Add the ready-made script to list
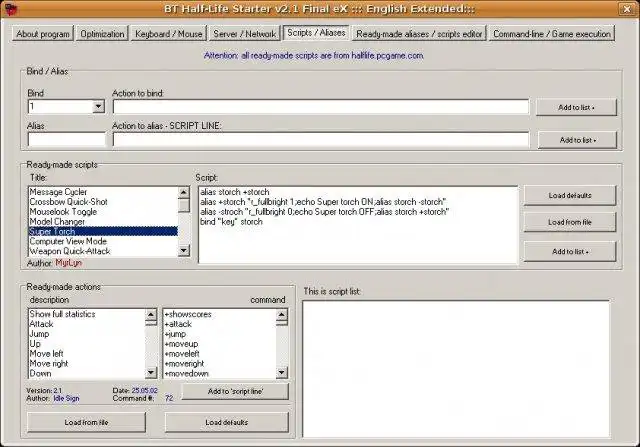 coord(570,252)
